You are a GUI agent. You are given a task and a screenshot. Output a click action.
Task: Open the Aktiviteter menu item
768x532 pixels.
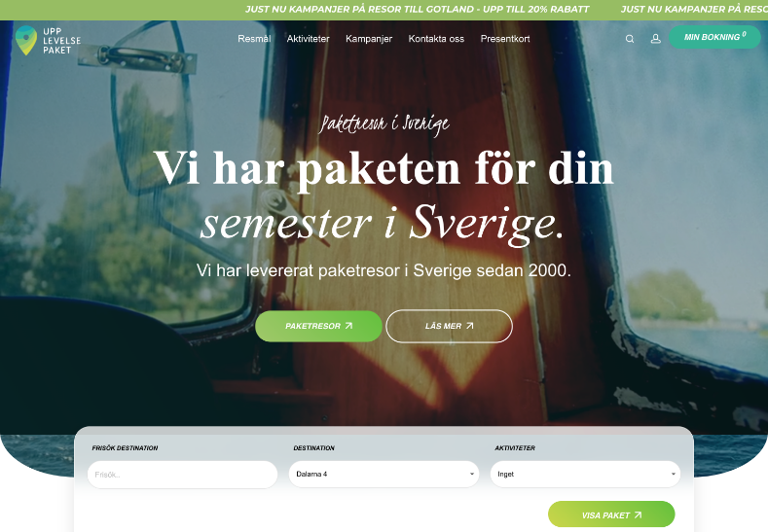(x=309, y=39)
